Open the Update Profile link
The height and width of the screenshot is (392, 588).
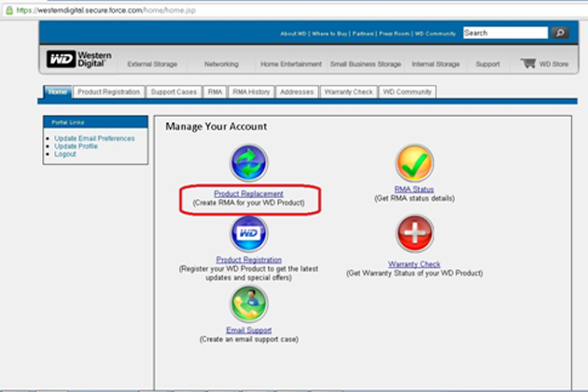point(76,147)
